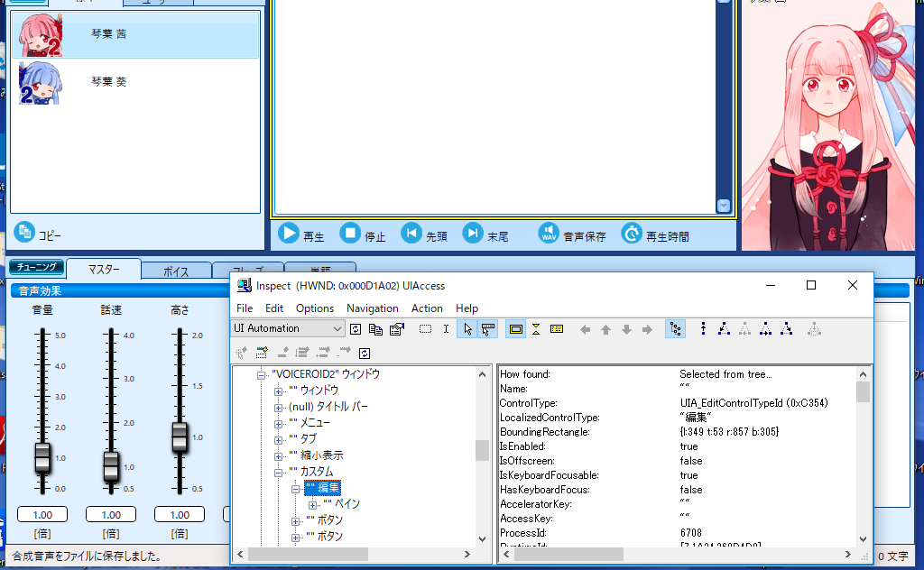Screen dimensions: 924x570
Task: Click the コピー copy icon
Action: coord(24,232)
